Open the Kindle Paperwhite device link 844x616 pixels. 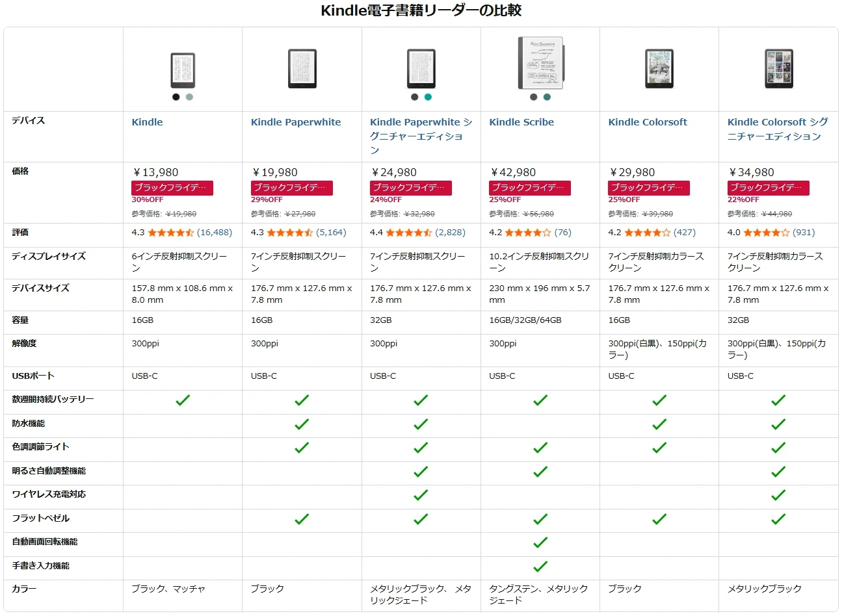click(x=296, y=122)
